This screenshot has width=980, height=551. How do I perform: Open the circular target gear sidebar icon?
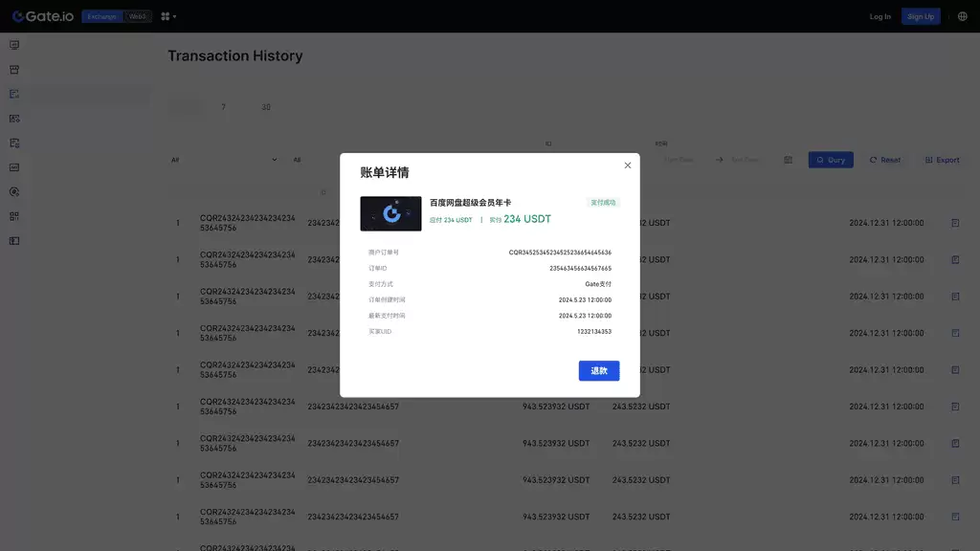(14, 191)
